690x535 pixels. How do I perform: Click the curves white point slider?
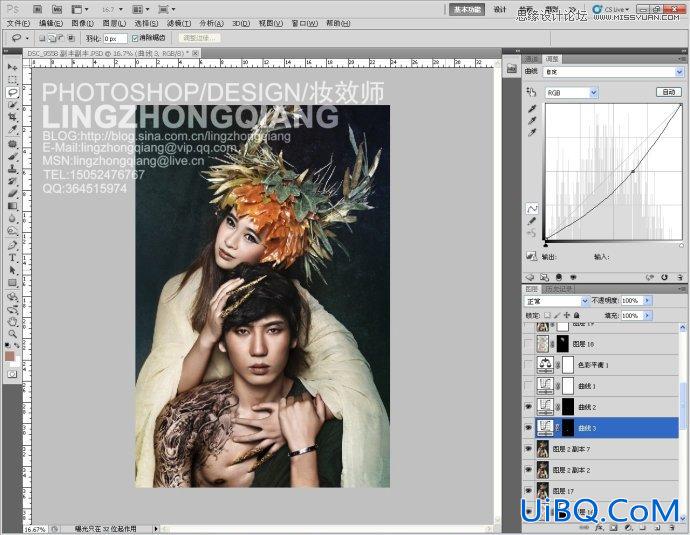(x=681, y=245)
